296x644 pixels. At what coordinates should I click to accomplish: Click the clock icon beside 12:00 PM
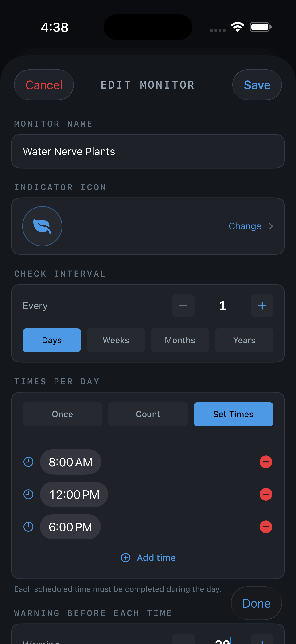point(28,494)
